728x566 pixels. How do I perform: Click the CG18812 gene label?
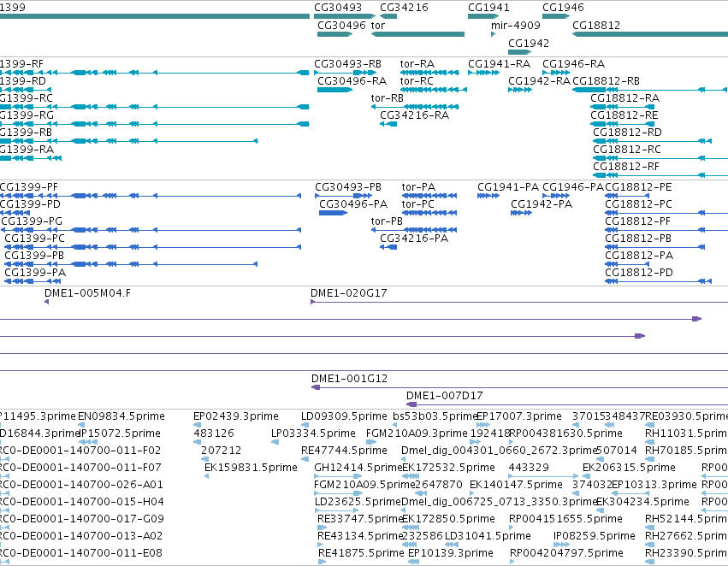596,26
